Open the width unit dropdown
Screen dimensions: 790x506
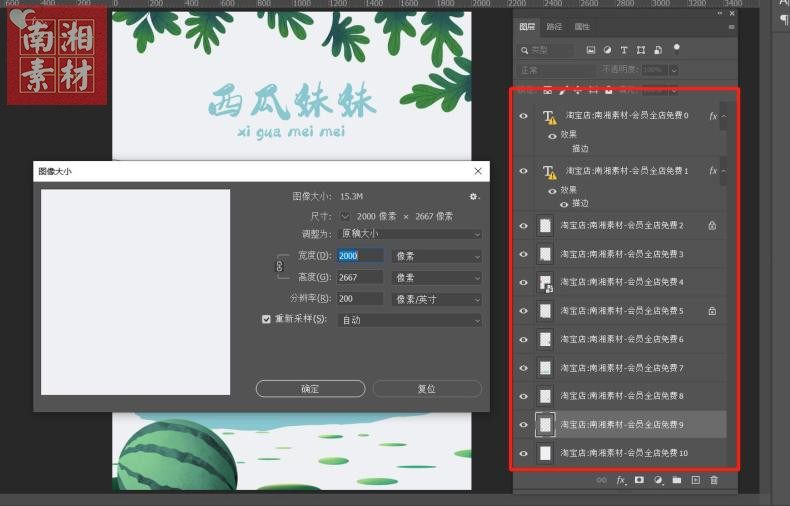(437, 257)
